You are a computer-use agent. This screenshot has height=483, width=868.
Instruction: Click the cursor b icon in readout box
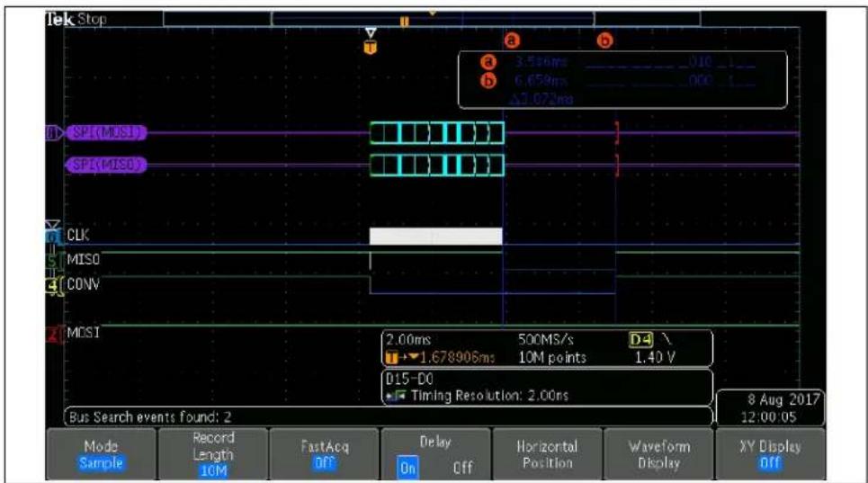click(488, 81)
